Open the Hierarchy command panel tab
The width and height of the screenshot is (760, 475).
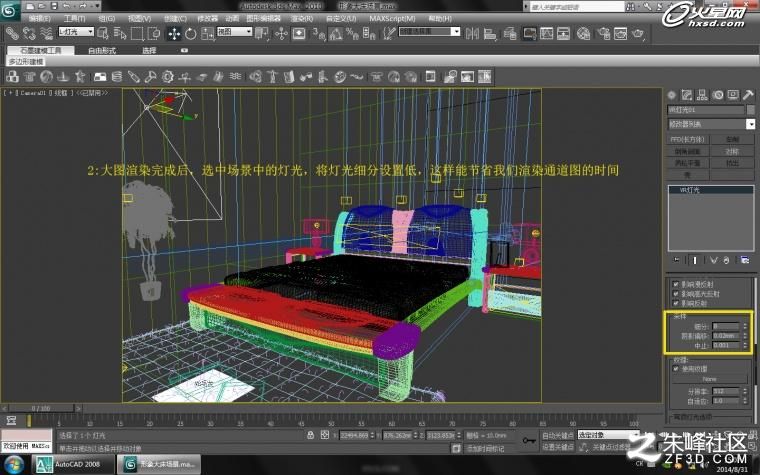(701, 95)
